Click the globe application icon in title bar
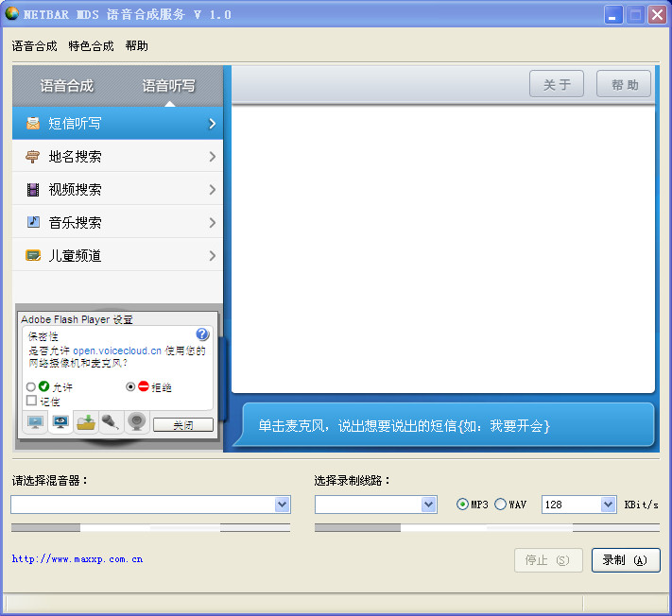The width and height of the screenshot is (672, 616). [x=12, y=14]
